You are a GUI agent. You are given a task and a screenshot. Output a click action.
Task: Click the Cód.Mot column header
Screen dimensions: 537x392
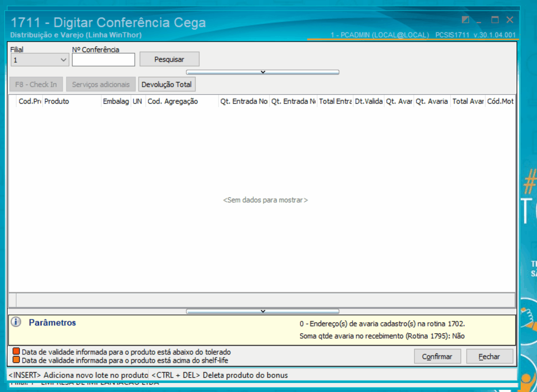[x=500, y=101]
